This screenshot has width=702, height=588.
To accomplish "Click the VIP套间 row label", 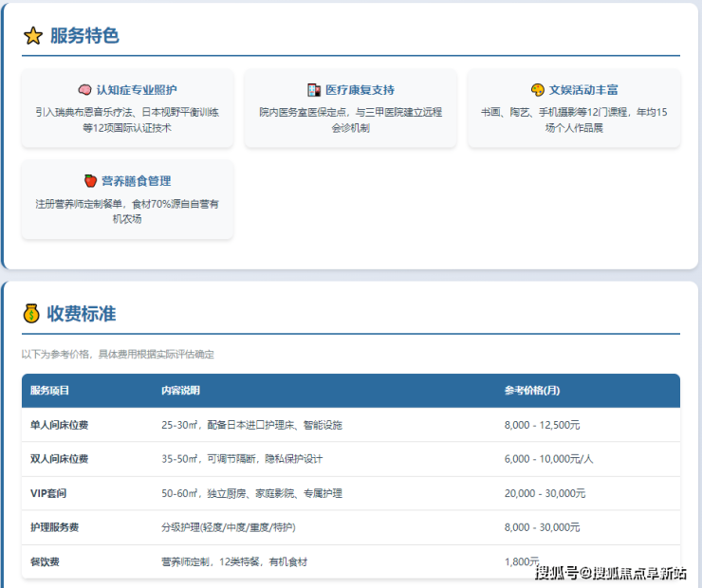I will pyautogui.click(x=48, y=493).
